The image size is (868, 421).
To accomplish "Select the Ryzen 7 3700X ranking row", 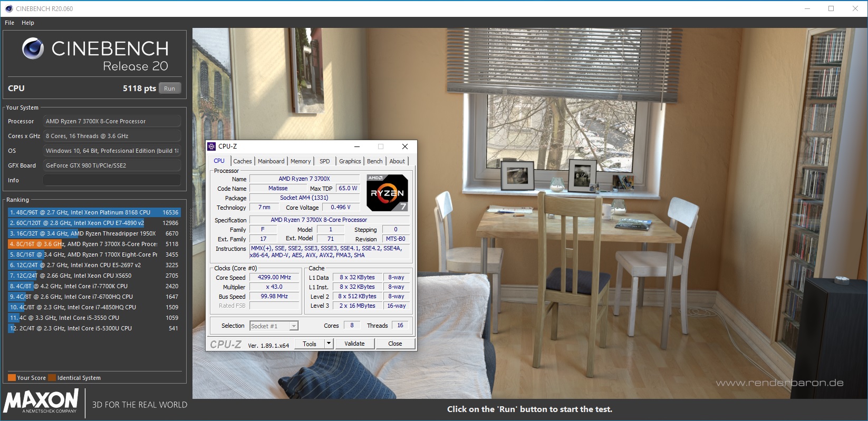I will tap(94, 244).
